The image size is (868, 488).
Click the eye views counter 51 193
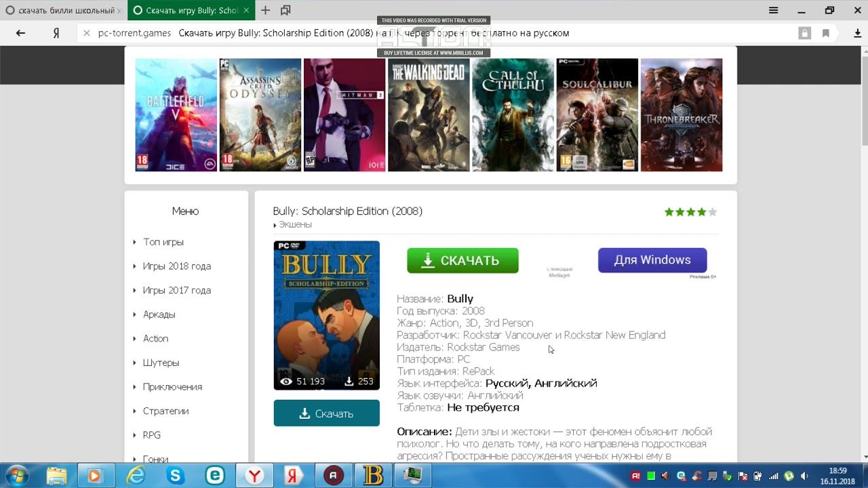pos(302,382)
